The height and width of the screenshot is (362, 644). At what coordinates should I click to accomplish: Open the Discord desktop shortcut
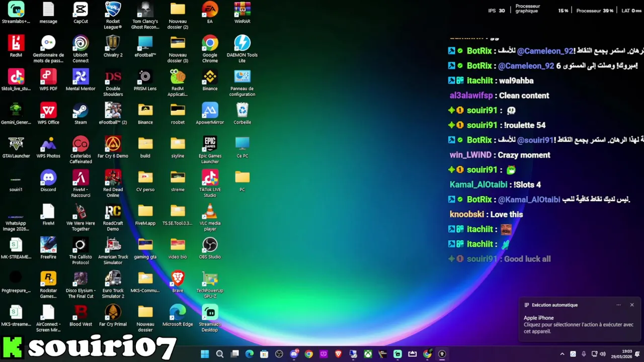pyautogui.click(x=48, y=181)
